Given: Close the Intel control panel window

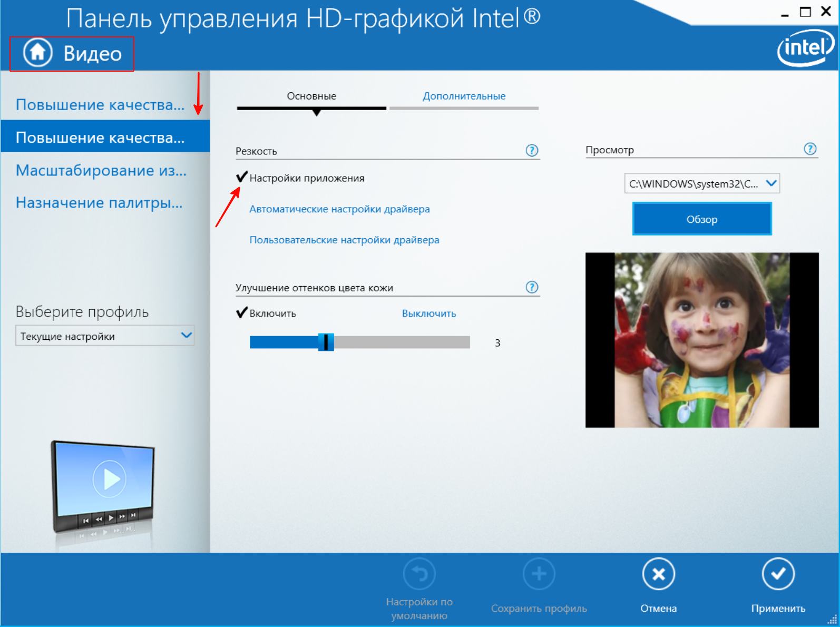Looking at the screenshot, I should [826, 11].
